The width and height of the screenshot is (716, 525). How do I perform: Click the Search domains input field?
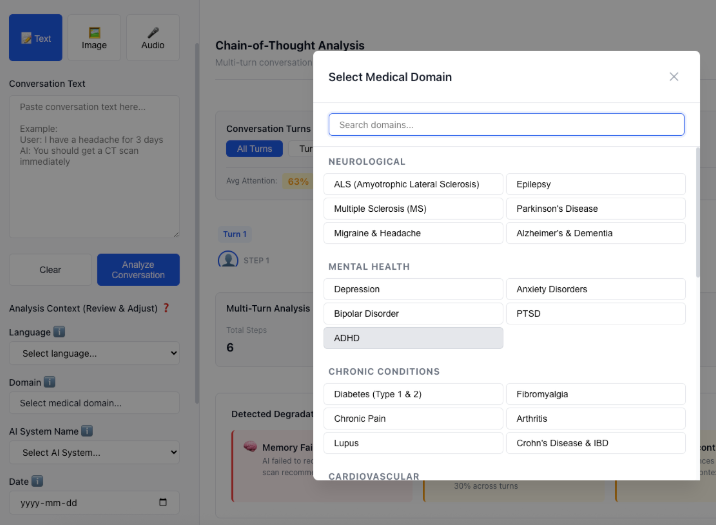click(506, 125)
